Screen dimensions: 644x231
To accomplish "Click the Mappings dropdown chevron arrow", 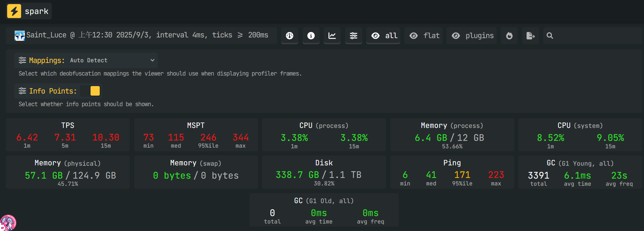I will (152, 60).
